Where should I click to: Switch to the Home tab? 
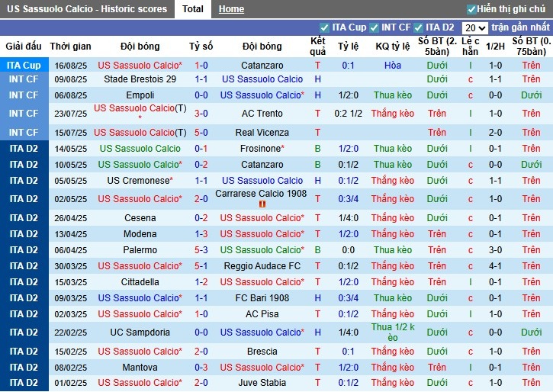pyautogui.click(x=231, y=9)
